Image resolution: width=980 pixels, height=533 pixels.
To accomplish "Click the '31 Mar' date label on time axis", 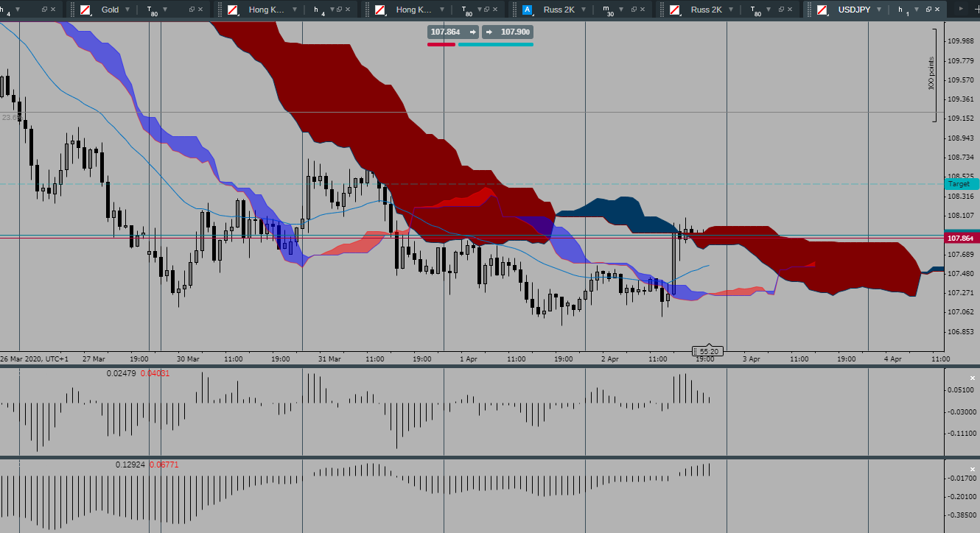I will pyautogui.click(x=330, y=359).
